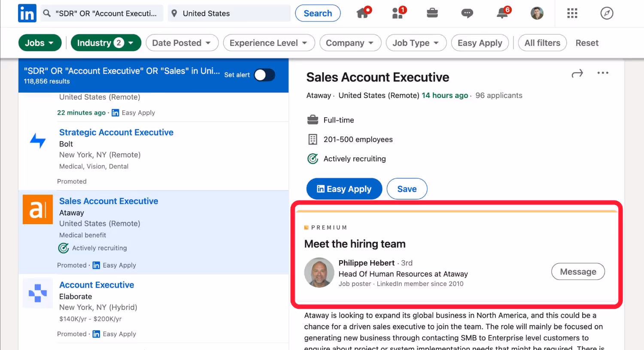Reset the search filters
Screen dimensions: 644x350
587,43
